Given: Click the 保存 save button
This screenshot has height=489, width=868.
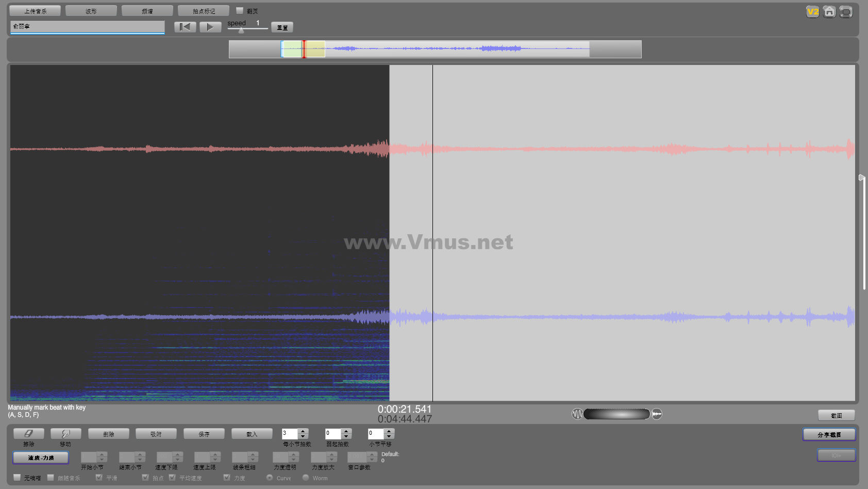Looking at the screenshot, I should point(204,434).
